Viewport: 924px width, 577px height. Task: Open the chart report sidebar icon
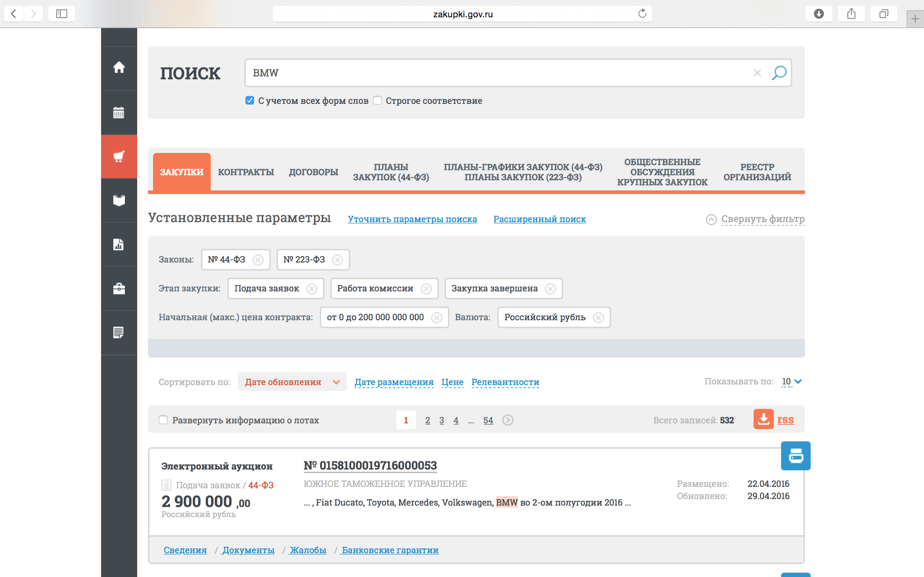[x=119, y=244]
